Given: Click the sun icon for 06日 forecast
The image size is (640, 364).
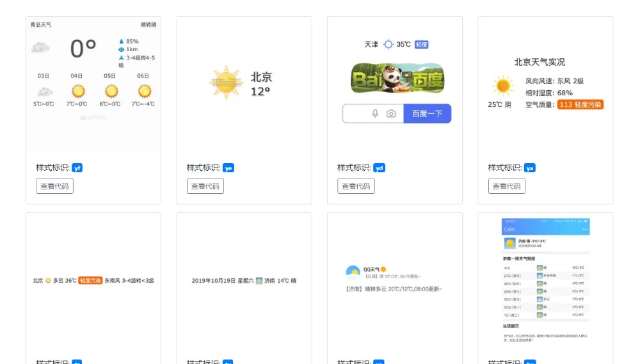Looking at the screenshot, I should click(145, 91).
